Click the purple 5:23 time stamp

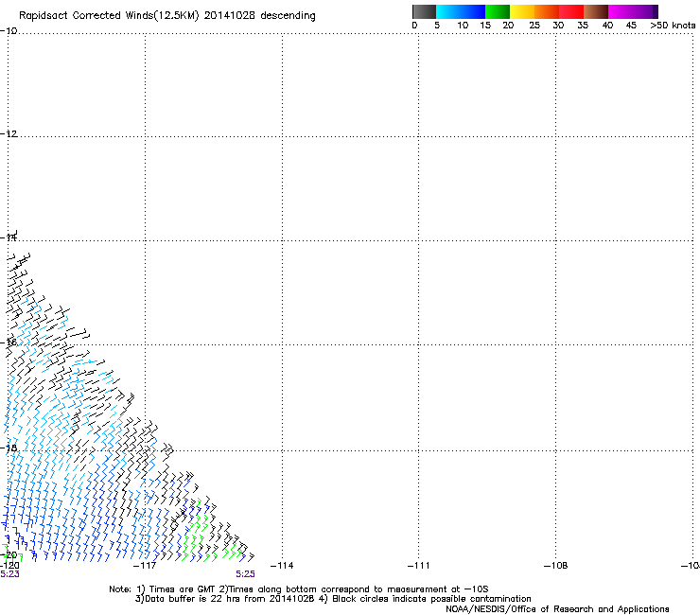coord(9,574)
